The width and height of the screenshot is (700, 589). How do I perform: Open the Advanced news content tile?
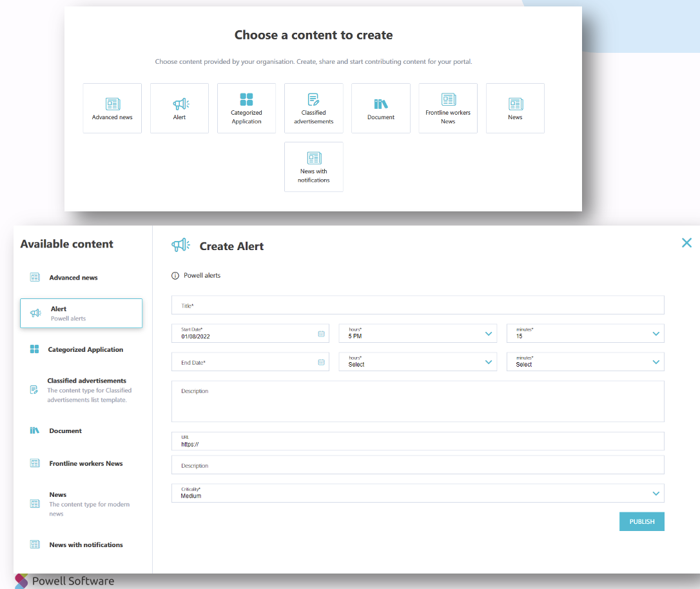click(112, 108)
